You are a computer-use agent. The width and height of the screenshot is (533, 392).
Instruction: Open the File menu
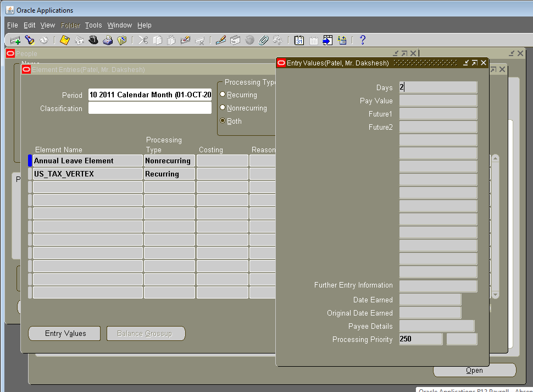point(12,25)
